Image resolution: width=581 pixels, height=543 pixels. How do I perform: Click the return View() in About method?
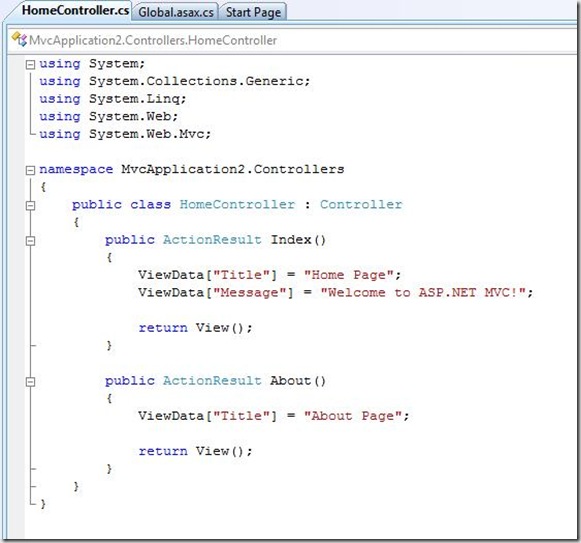[x=195, y=451]
